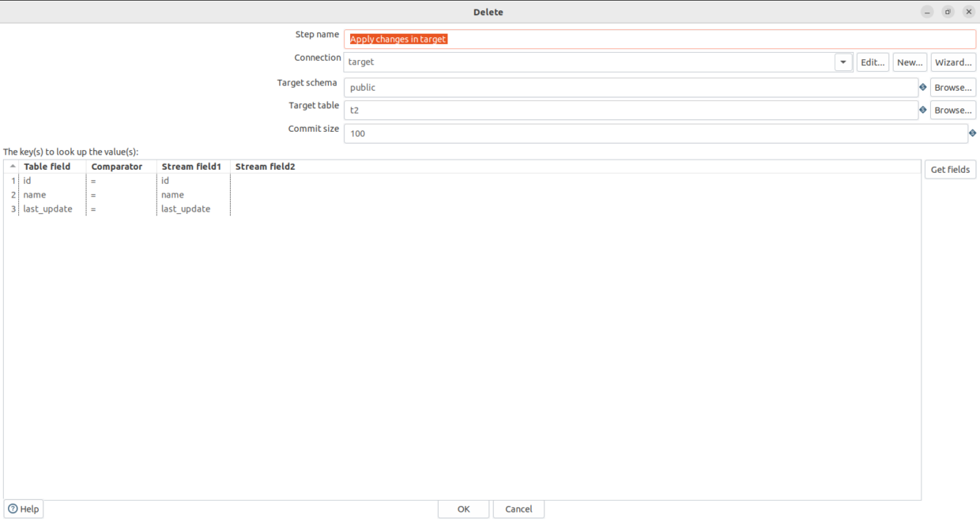Select the name value in Stream field1 column
Image resolution: width=980 pixels, height=522 pixels.
(x=190, y=194)
